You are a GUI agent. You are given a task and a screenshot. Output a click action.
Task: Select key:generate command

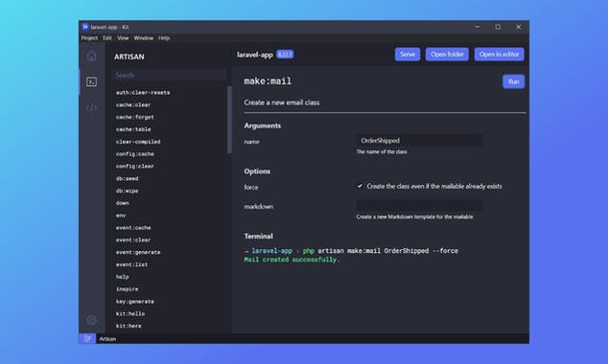(134, 302)
